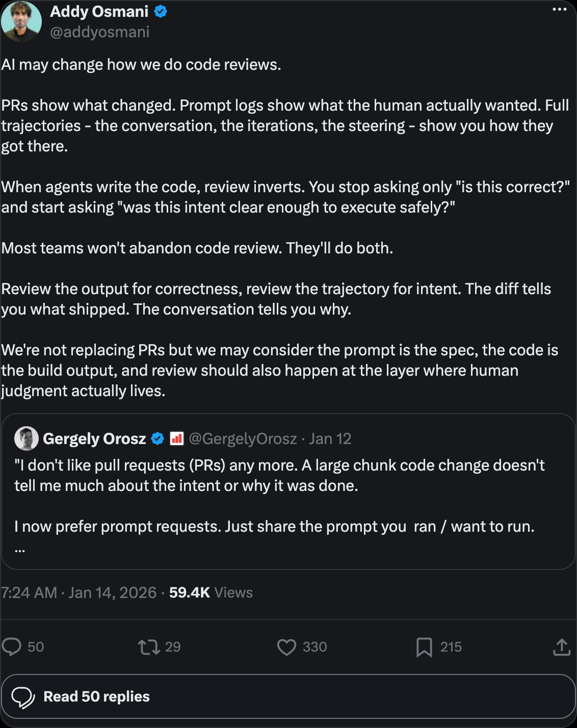Click Gergely Orosz's avatar in the quoted tweet
Screen dimensions: 577x728
[27, 438]
